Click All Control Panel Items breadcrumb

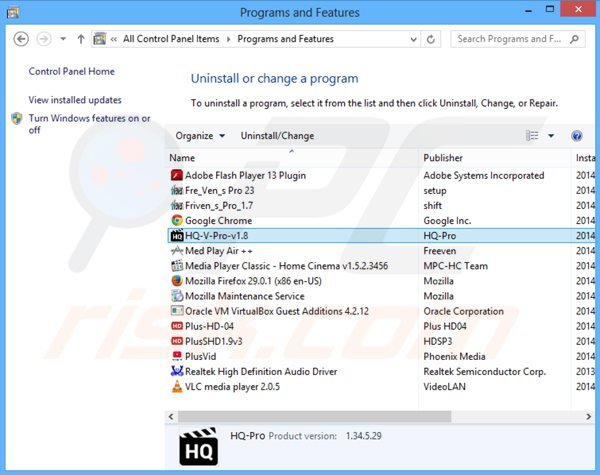pos(171,39)
